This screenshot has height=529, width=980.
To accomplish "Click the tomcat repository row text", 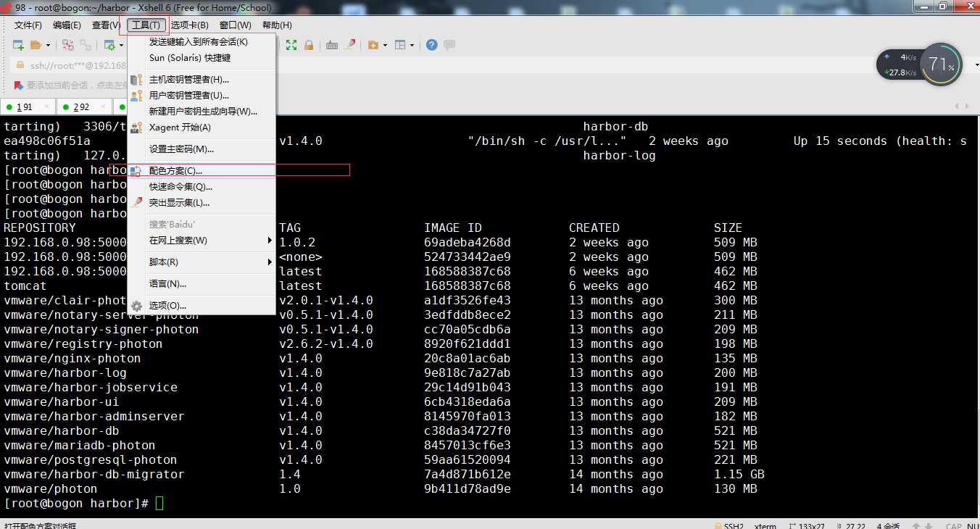I will pyautogui.click(x=25, y=286).
